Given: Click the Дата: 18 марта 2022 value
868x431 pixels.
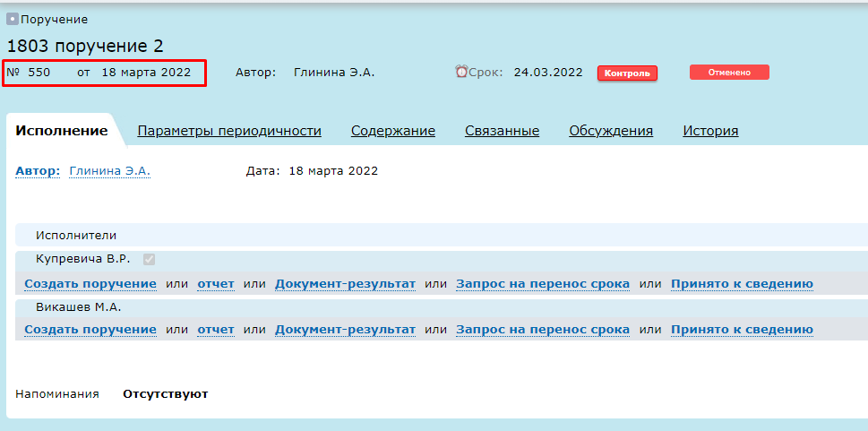Looking at the screenshot, I should click(x=333, y=171).
